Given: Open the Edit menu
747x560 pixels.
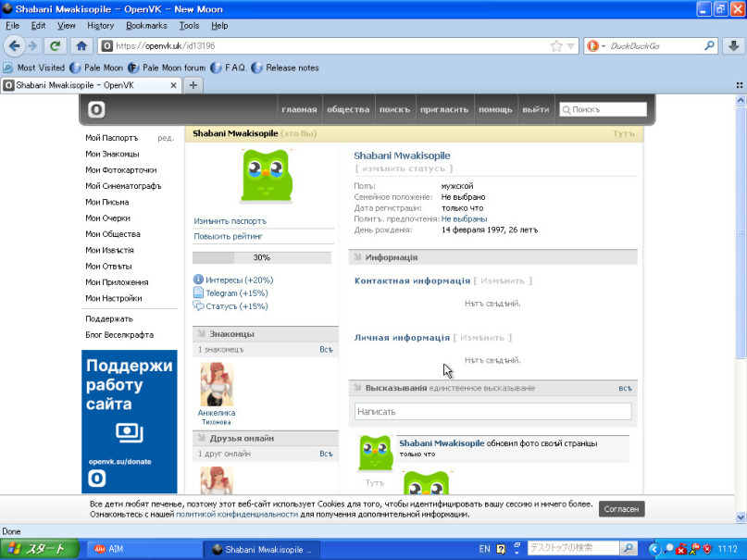Looking at the screenshot, I should pos(38,26).
